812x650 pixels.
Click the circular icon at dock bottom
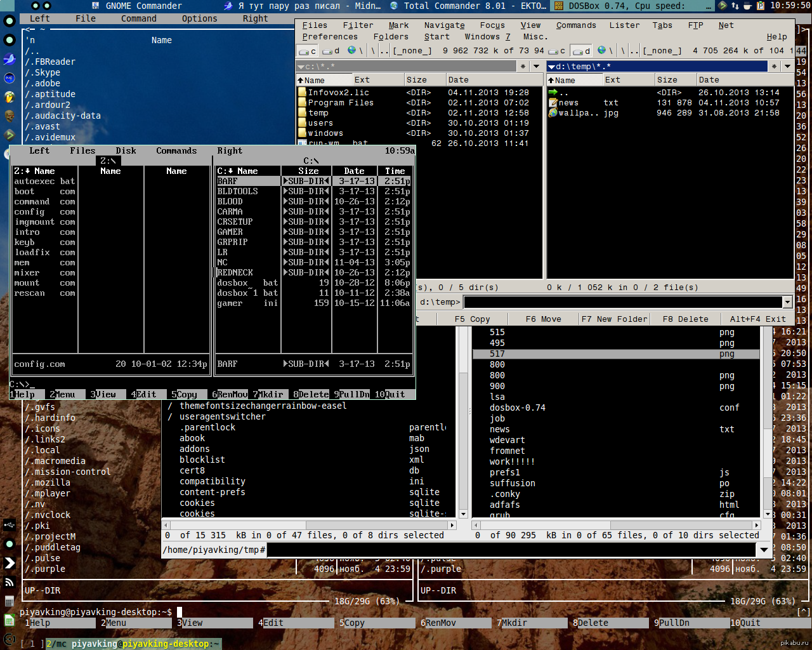[x=10, y=639]
